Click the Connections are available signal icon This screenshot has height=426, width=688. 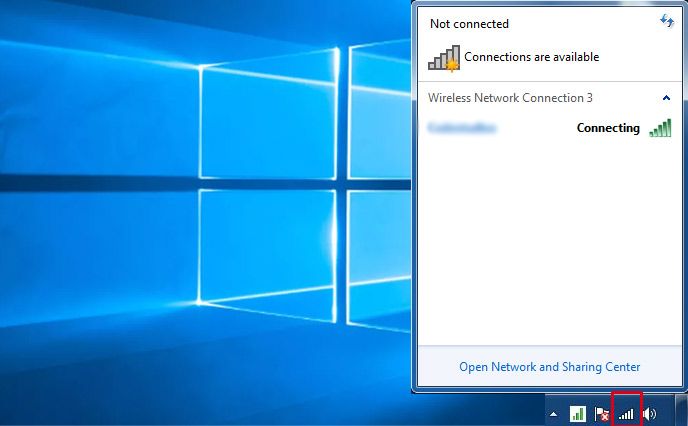(444, 57)
